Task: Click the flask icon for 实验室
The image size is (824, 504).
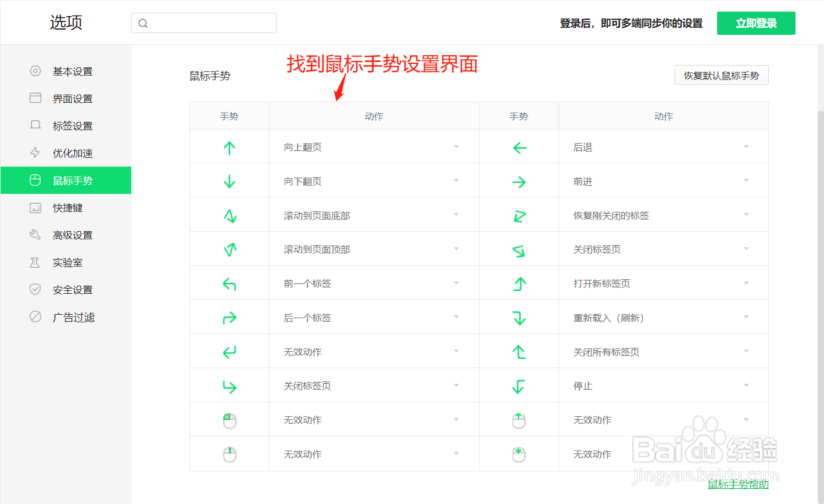Action: point(35,262)
